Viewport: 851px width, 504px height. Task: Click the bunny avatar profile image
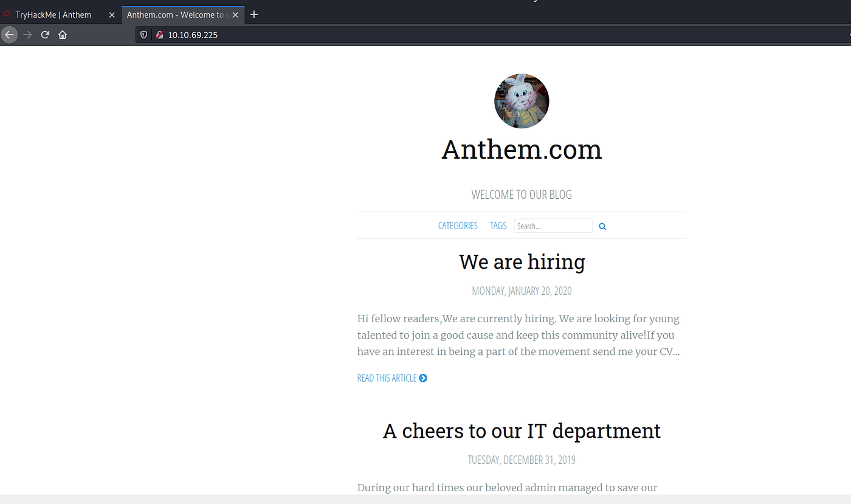tap(522, 101)
